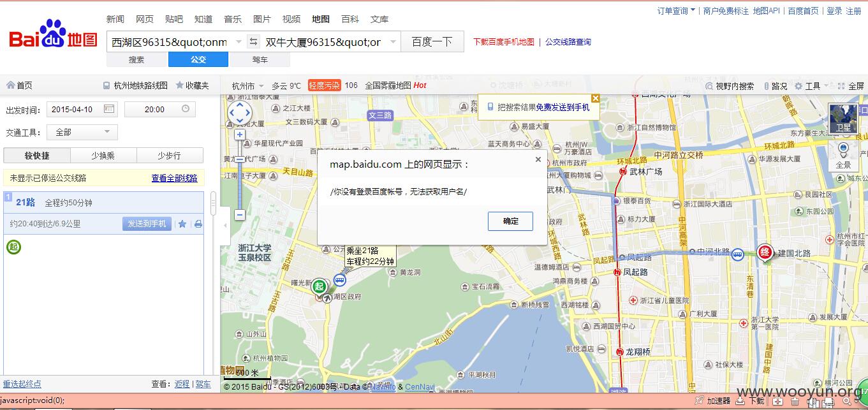The width and height of the screenshot is (868, 410).
Task: Open the departure date calendar icon
Action: [x=109, y=109]
